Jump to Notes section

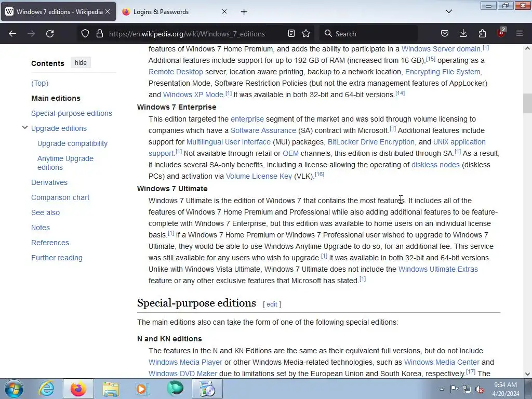pos(41,228)
